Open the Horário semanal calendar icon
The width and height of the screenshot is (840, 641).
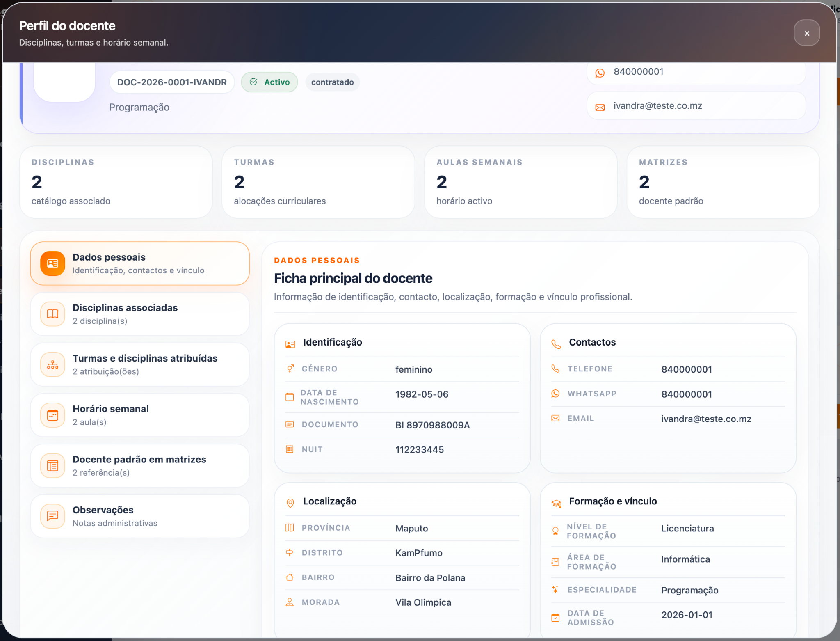pyautogui.click(x=52, y=415)
